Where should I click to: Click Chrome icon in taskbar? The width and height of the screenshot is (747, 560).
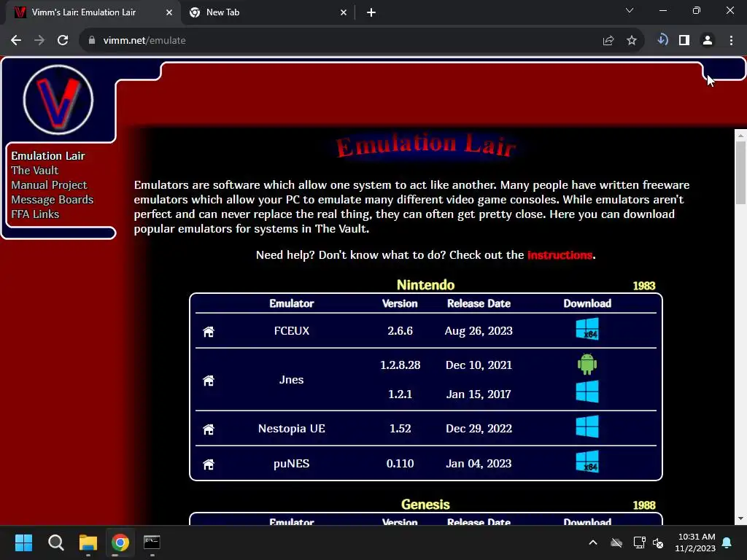click(x=120, y=542)
